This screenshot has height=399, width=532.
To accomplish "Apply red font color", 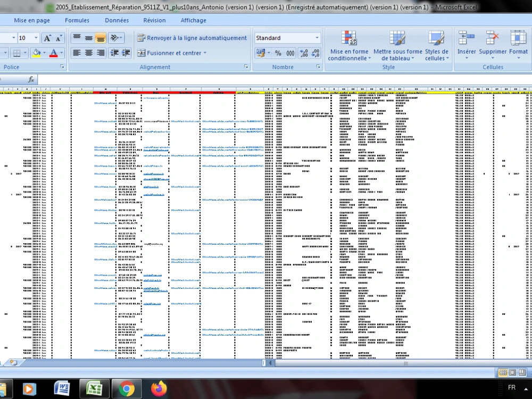I will click(x=54, y=53).
